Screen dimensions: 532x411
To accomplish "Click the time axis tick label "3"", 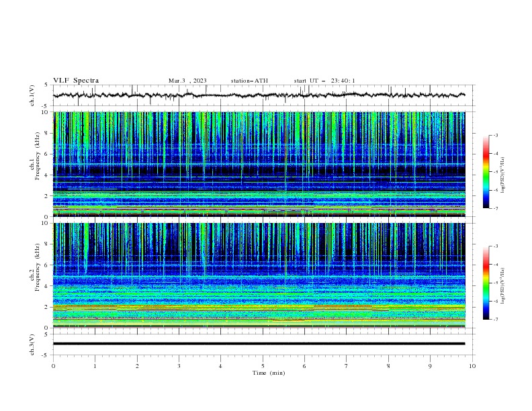I will coord(179,366).
